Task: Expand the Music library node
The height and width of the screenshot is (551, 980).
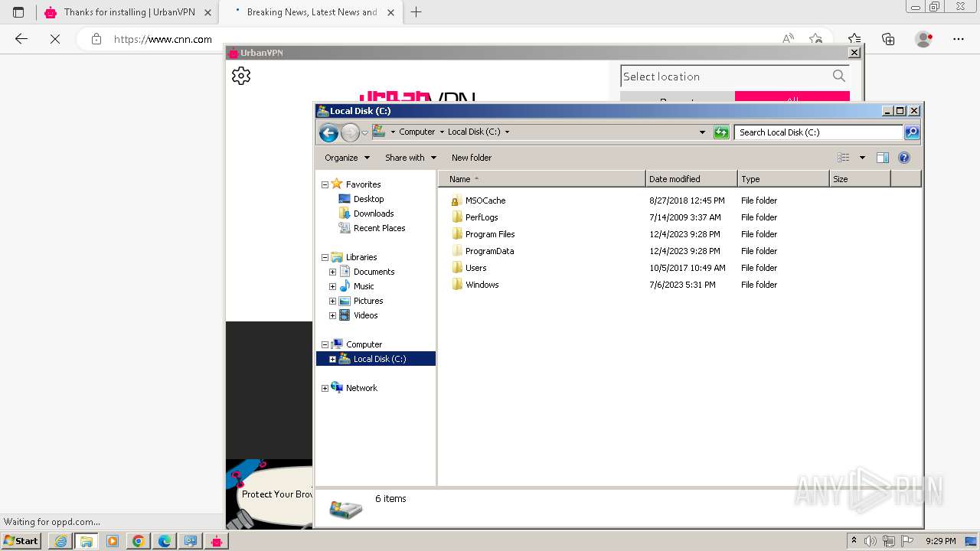Action: (332, 286)
